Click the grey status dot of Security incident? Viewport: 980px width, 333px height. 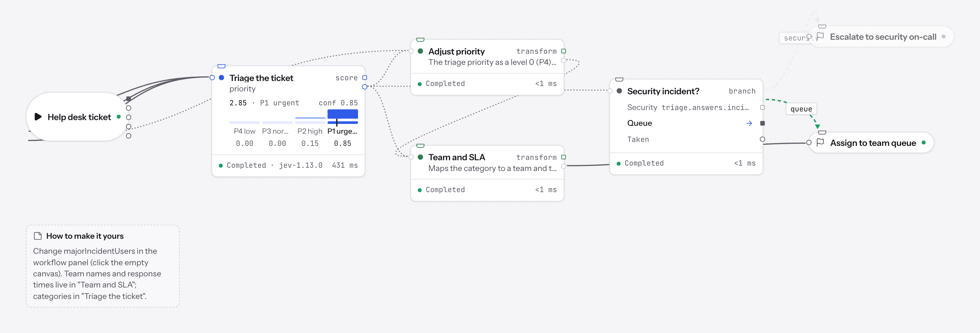[x=619, y=91]
